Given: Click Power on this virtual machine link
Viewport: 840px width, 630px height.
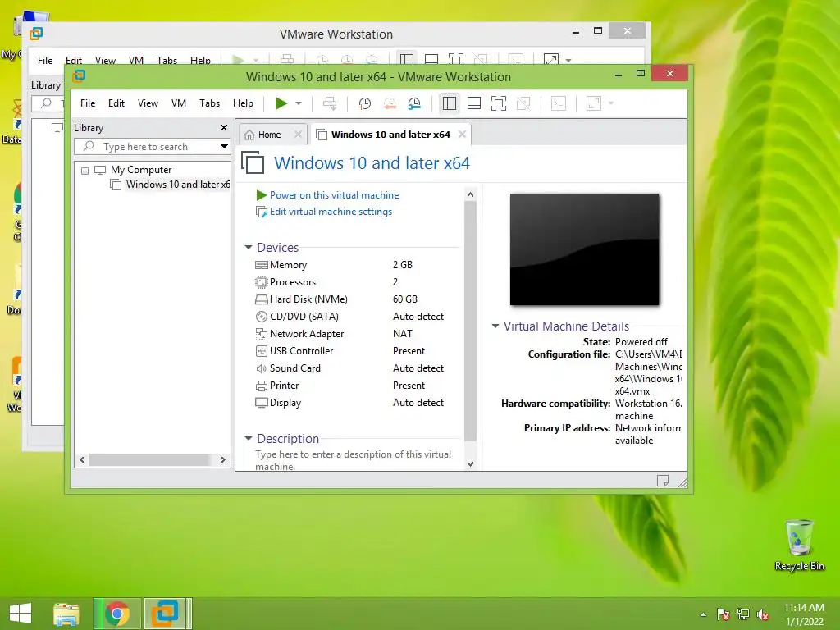Looking at the screenshot, I should point(335,195).
